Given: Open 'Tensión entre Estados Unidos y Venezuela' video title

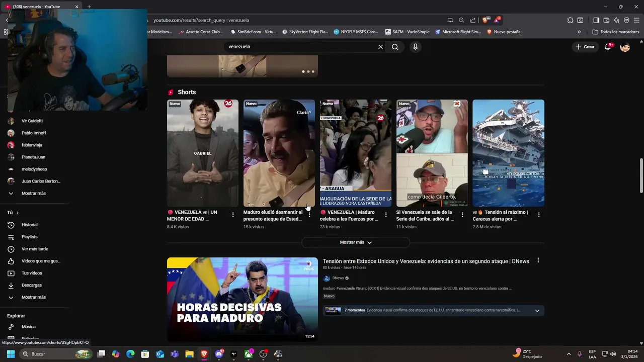Looking at the screenshot, I should pos(426,261).
